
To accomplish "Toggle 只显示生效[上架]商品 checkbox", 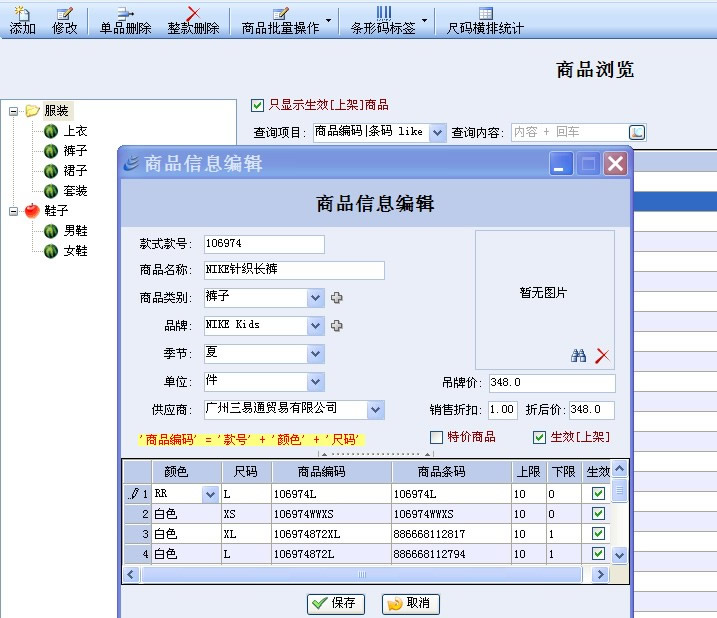I will tap(257, 105).
